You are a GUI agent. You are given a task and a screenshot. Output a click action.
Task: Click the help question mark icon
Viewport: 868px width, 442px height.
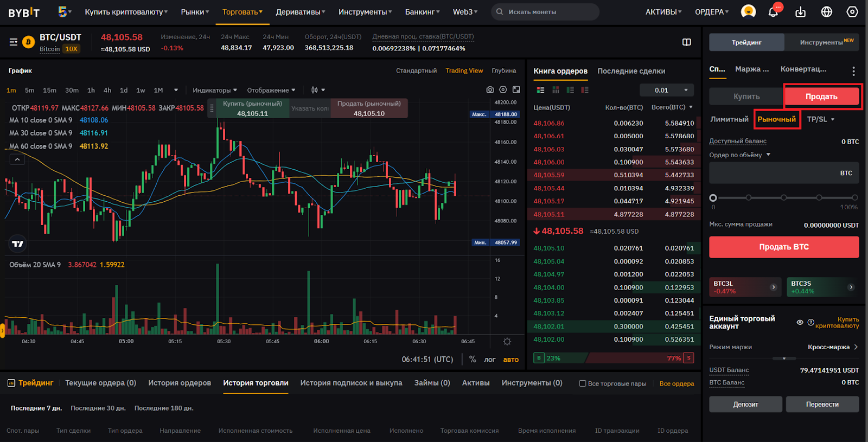point(810,322)
